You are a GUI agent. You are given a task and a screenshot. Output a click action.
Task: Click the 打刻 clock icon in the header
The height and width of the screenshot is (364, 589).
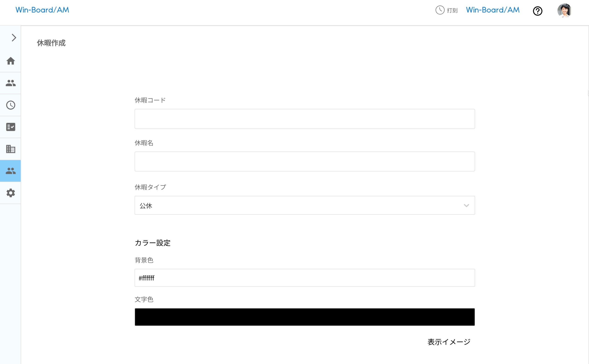coord(440,10)
